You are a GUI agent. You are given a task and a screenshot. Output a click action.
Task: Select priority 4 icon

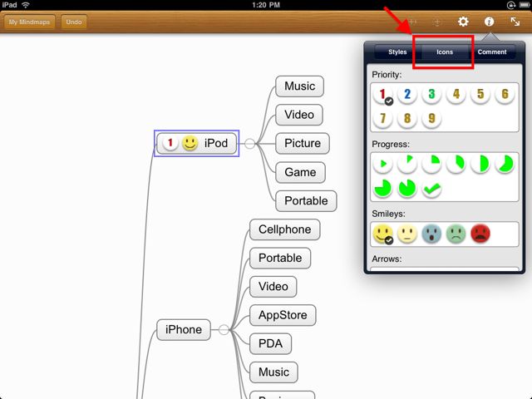(x=456, y=94)
